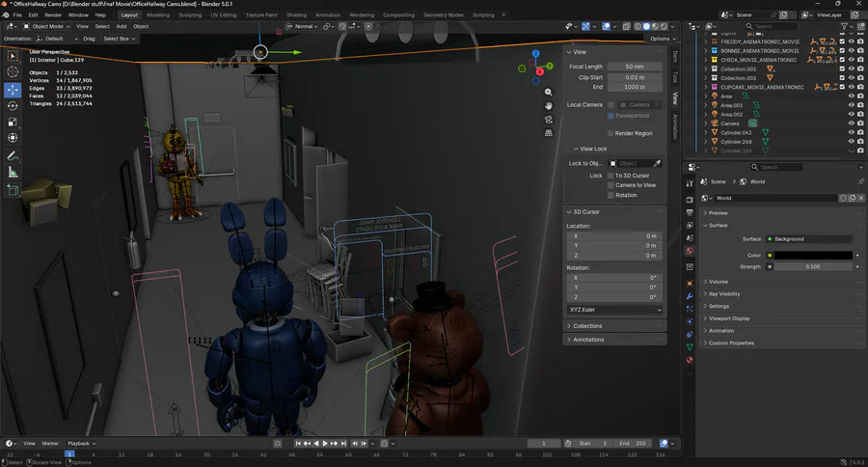Open the Drag Select Box dropdown
Image resolution: width=868 pixels, height=467 pixels.
click(x=119, y=39)
